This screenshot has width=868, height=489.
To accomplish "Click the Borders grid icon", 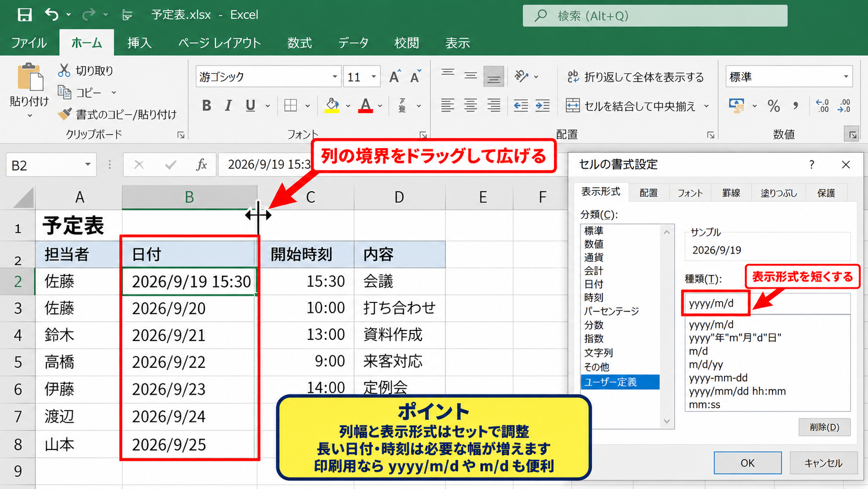I will tap(291, 105).
